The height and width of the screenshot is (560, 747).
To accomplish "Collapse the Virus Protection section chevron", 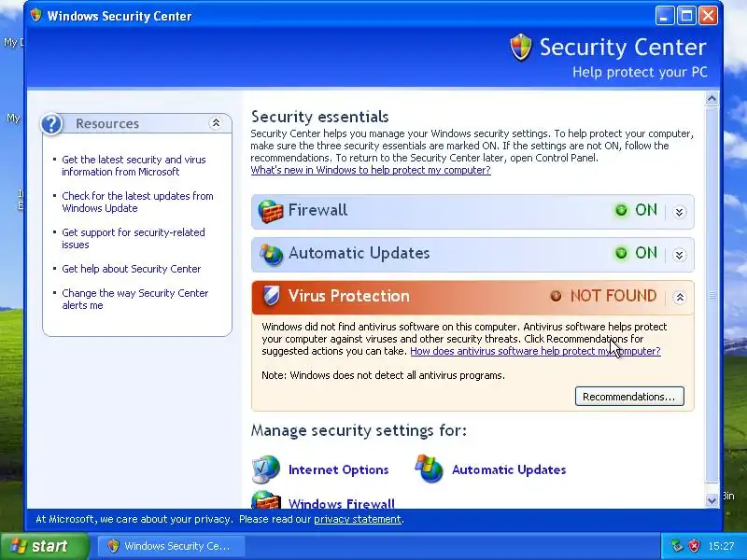I will tap(680, 298).
